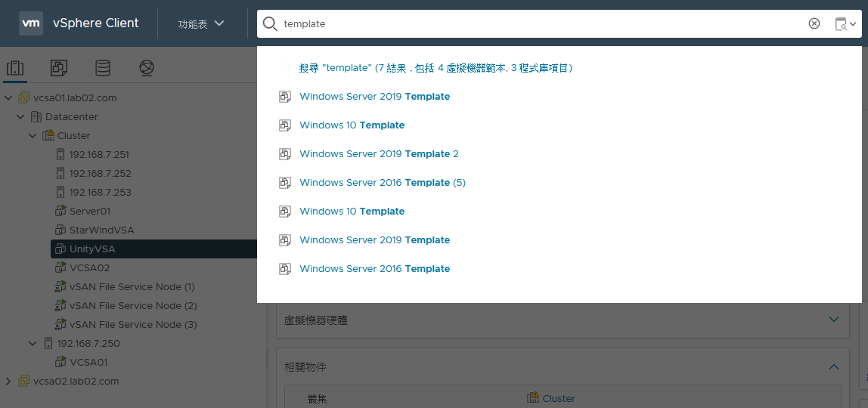
Task: Click template icon of Windows Server 2016 Template (5)
Action: 284,182
